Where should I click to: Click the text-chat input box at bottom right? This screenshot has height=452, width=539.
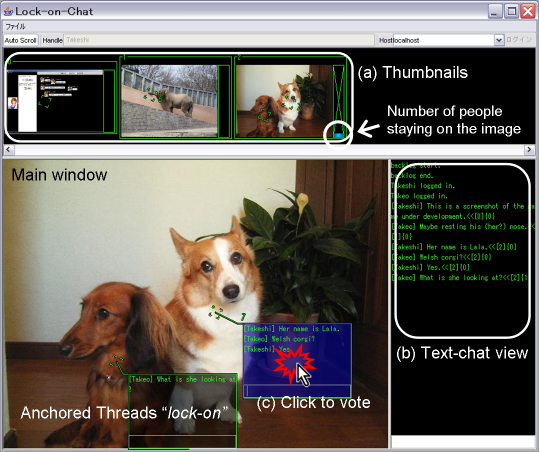tap(463, 441)
